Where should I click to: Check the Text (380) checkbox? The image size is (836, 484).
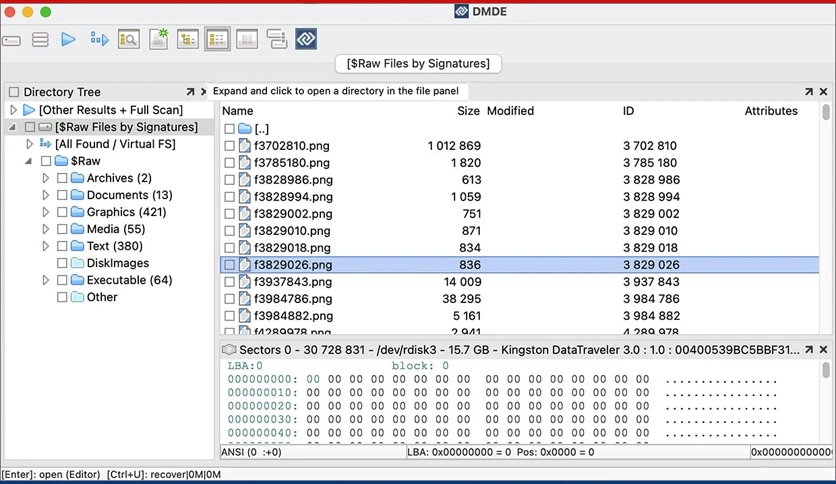click(x=62, y=246)
